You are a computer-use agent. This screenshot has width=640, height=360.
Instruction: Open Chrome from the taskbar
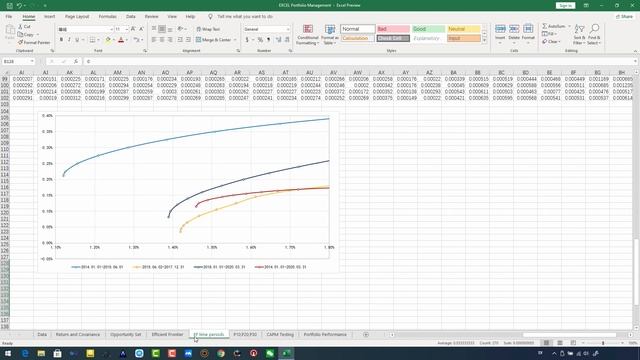pos(221,353)
